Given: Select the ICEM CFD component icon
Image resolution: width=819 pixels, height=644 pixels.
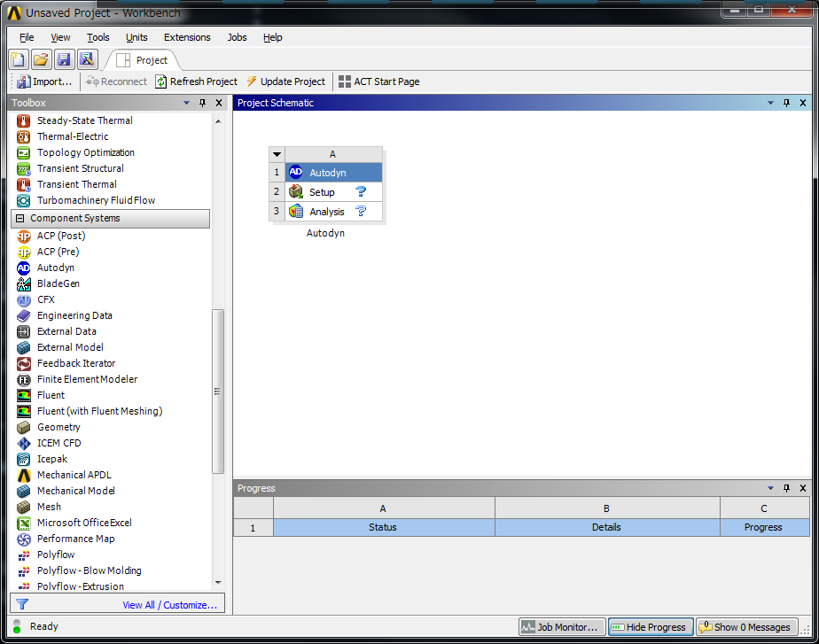Looking at the screenshot, I should (x=23, y=443).
